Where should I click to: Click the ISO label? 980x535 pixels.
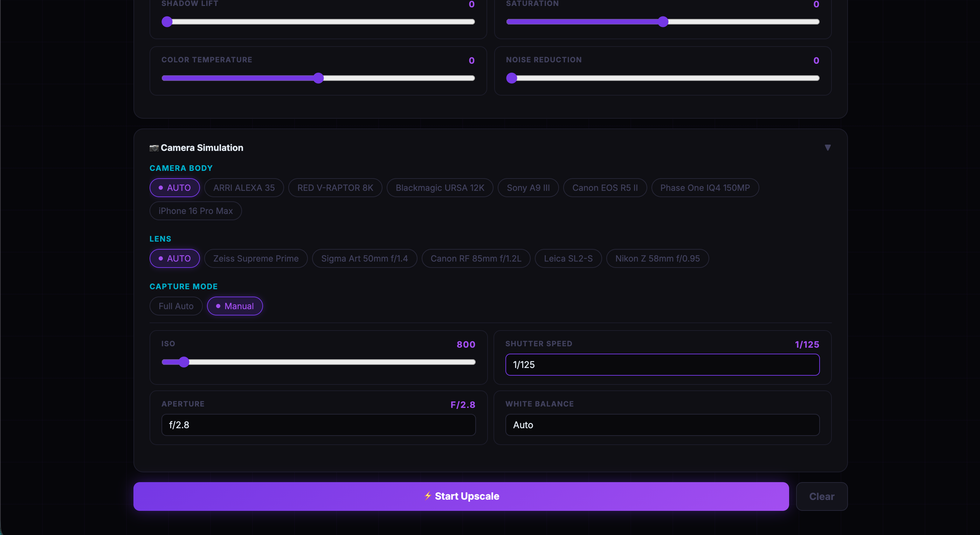[x=168, y=344]
